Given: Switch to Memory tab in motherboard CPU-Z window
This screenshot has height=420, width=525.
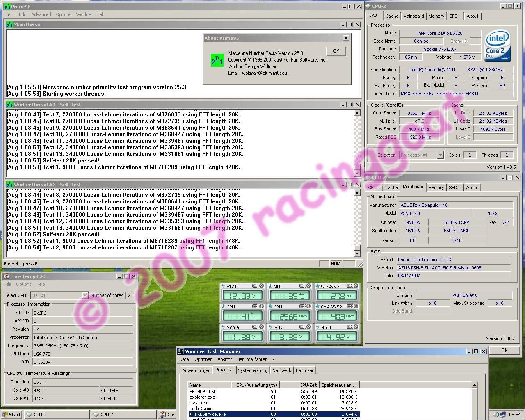Looking at the screenshot, I should click(x=436, y=187).
